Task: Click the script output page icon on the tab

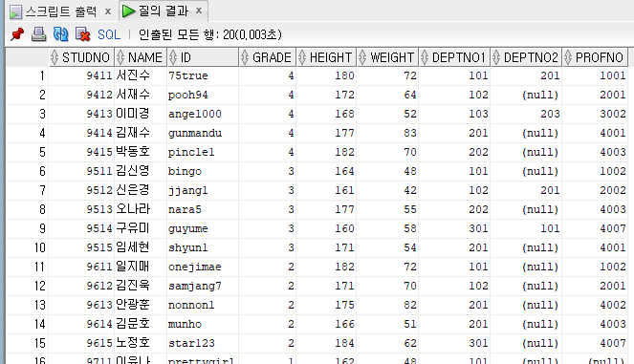Action: pyautogui.click(x=15, y=11)
